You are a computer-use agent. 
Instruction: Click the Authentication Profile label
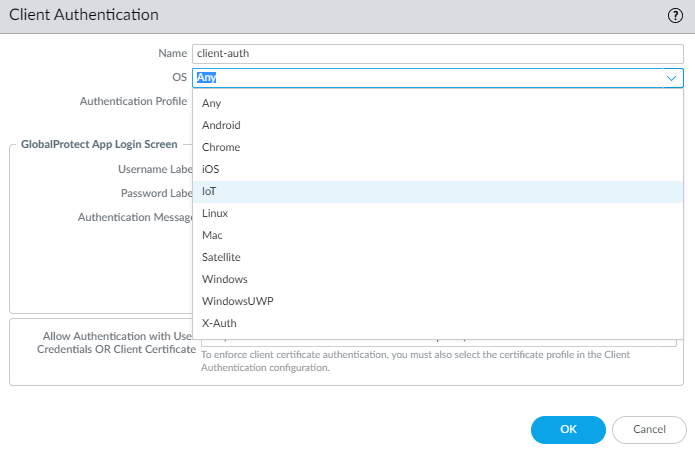(133, 101)
